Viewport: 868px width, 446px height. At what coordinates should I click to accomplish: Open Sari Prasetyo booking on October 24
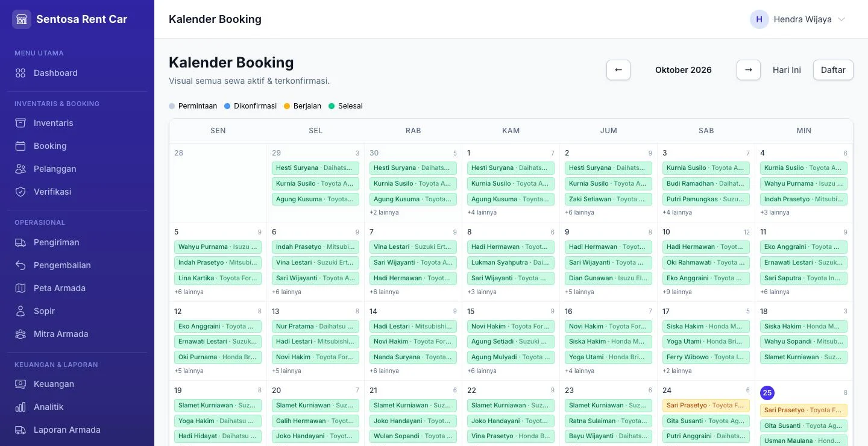[x=706, y=406]
